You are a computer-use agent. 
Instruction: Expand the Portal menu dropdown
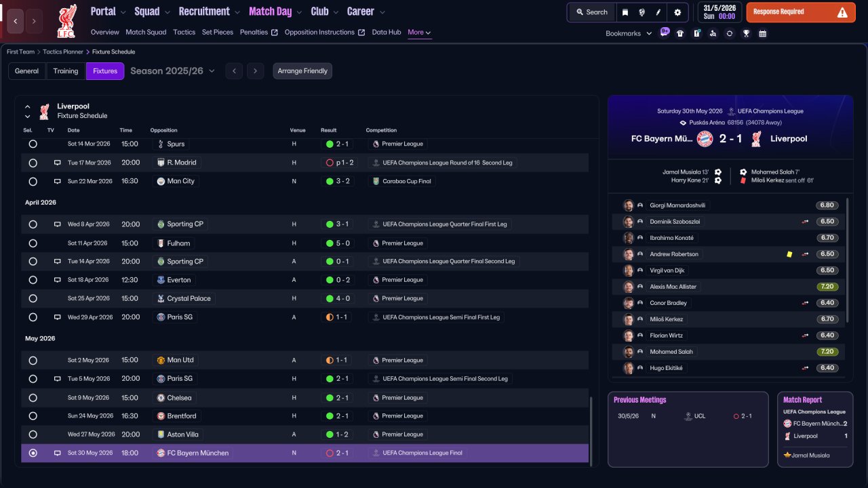click(x=123, y=12)
